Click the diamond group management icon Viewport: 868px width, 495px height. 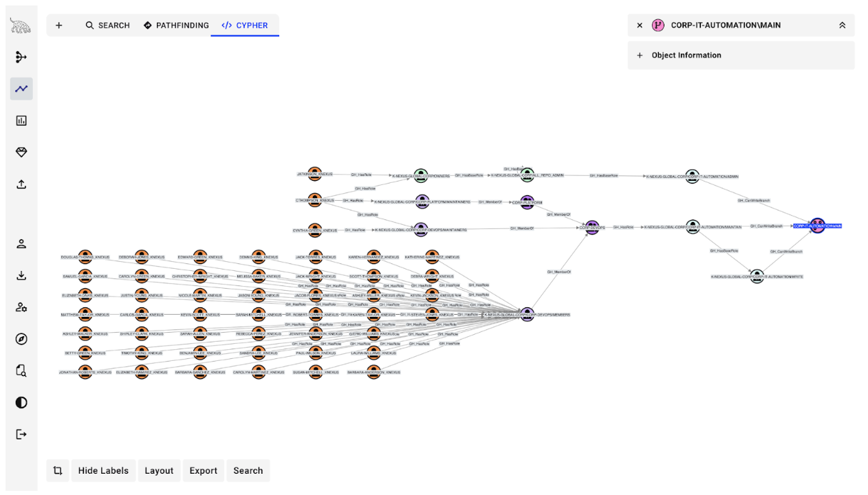point(21,152)
